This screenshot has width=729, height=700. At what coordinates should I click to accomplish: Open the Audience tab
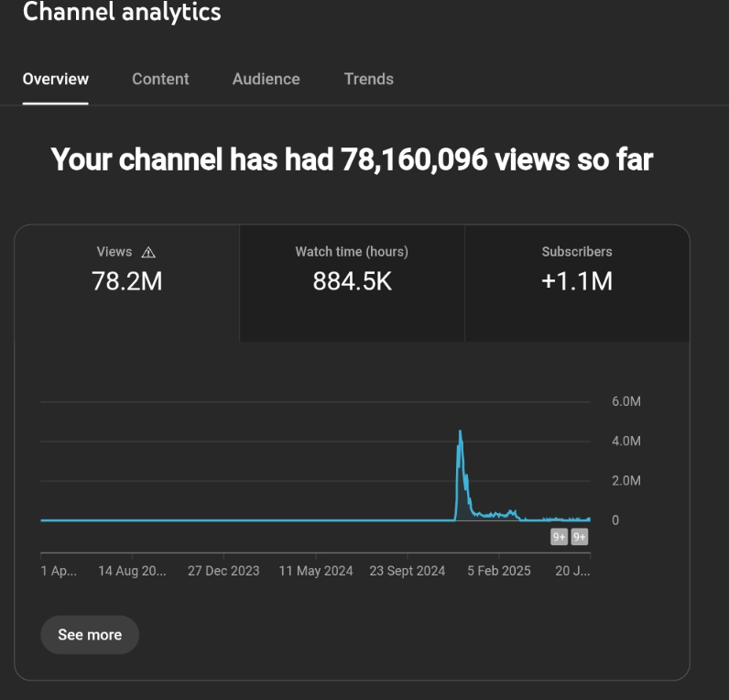(266, 79)
